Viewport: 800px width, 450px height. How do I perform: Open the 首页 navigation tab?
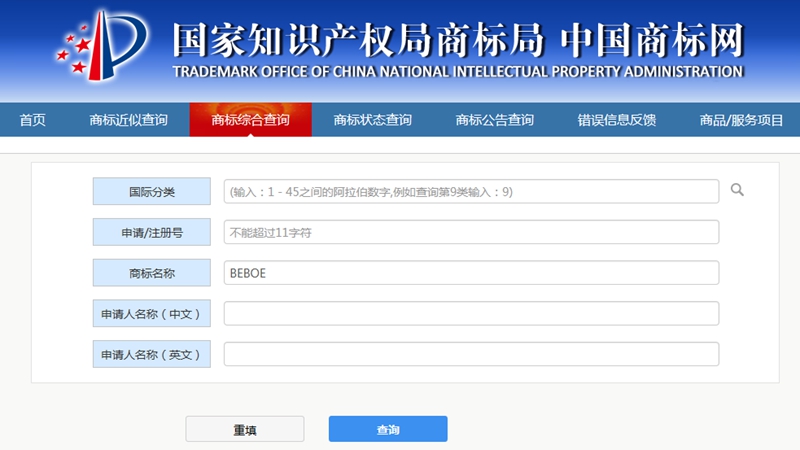coord(33,120)
